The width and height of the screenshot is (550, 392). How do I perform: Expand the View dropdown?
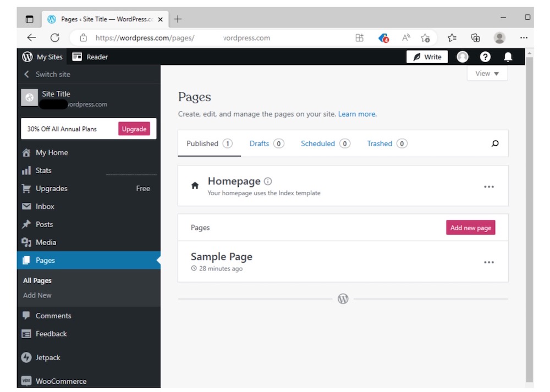(487, 73)
